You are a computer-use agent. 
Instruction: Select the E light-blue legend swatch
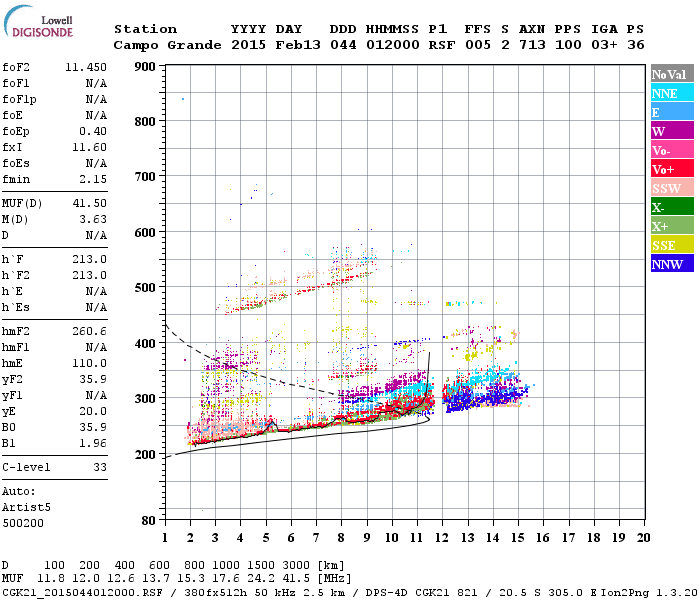[x=672, y=112]
